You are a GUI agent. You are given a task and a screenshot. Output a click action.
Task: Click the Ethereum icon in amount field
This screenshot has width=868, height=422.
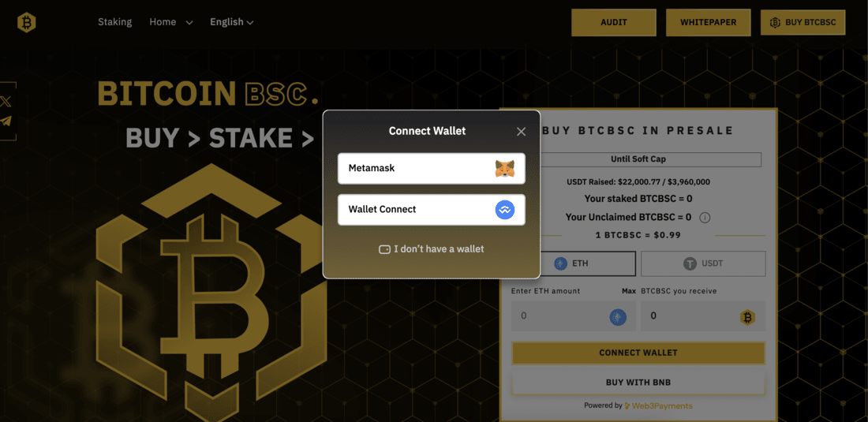point(618,317)
